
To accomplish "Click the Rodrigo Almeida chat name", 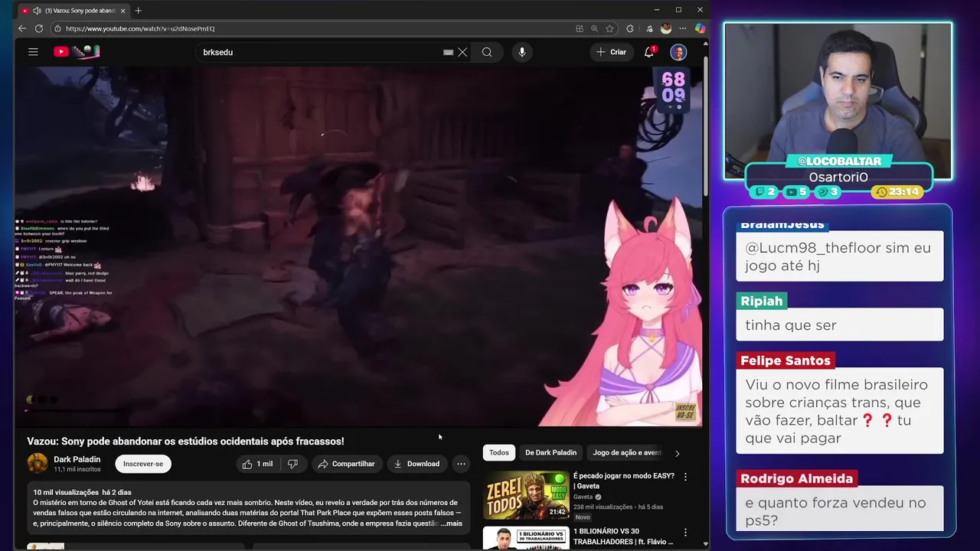I will (x=796, y=478).
